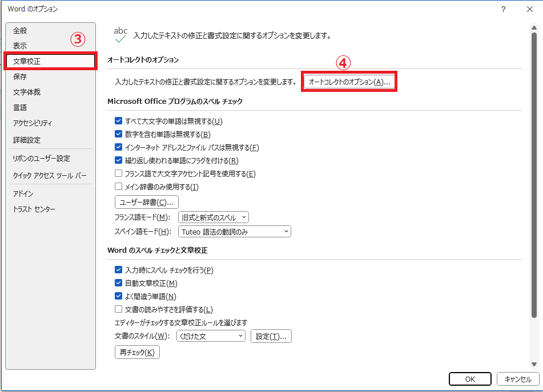This screenshot has width=543, height=392.
Task: Toggle spell check while typing checkbox
Action: point(118,270)
